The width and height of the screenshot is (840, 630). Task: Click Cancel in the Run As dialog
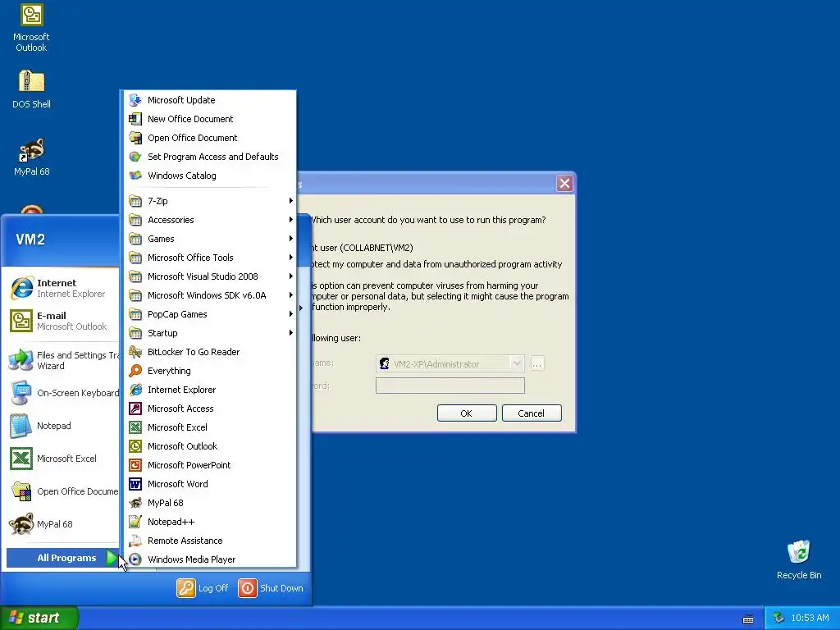532,413
